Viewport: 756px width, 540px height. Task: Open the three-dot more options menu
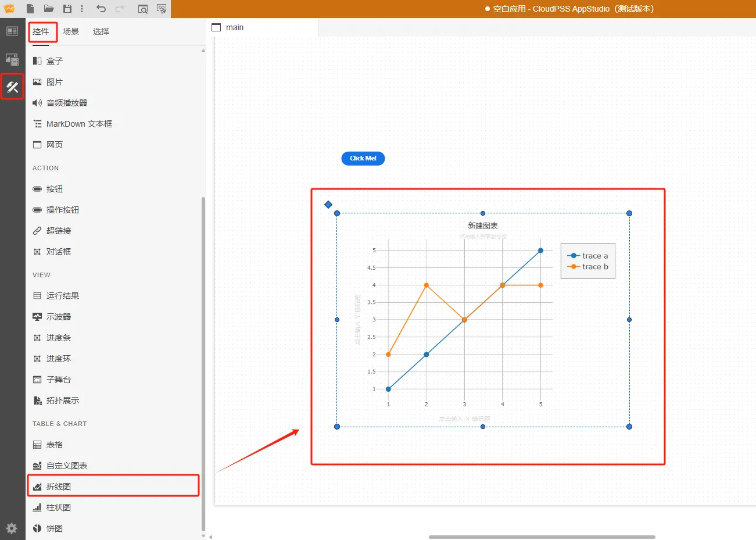82,9
